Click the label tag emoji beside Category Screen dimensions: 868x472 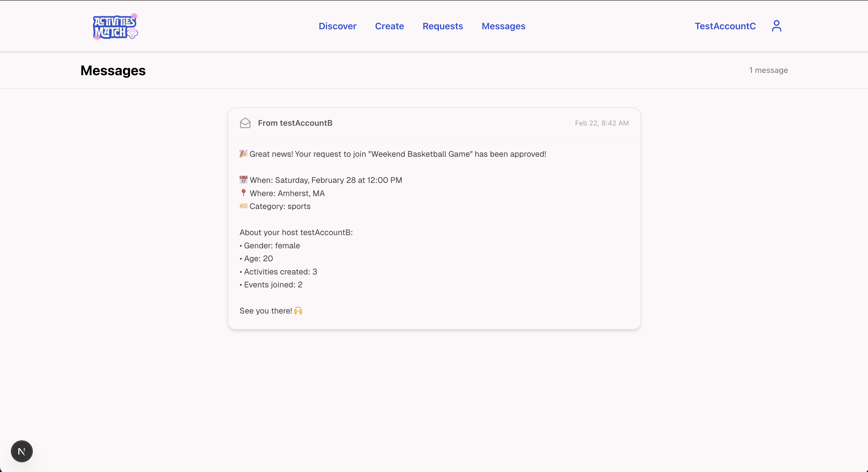click(243, 206)
